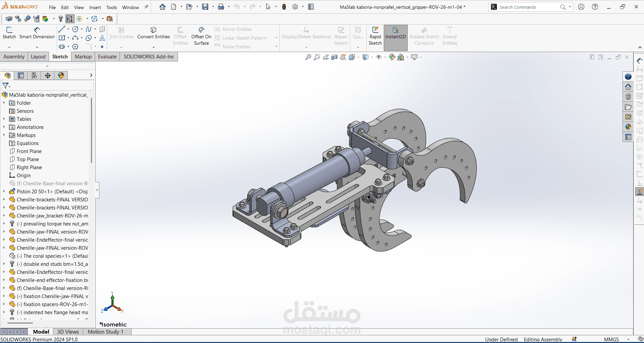644x343 pixels.
Task: Select the Top Plane item
Action: [28, 159]
